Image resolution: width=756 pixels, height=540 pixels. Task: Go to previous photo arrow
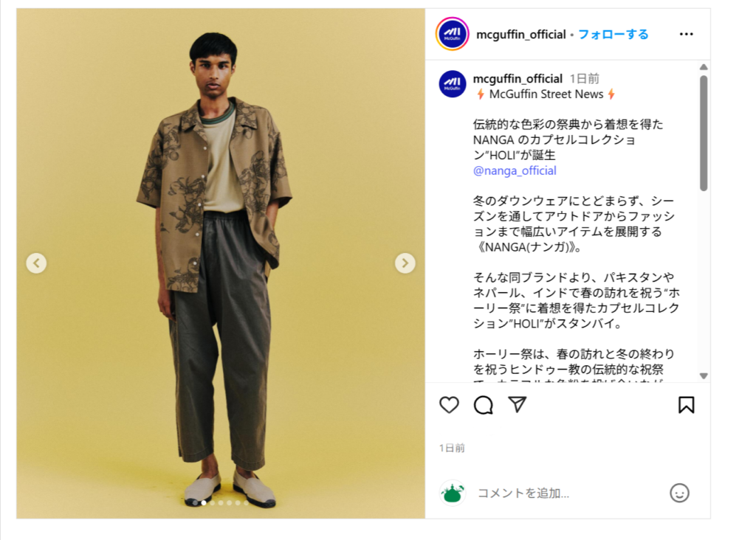pyautogui.click(x=36, y=263)
